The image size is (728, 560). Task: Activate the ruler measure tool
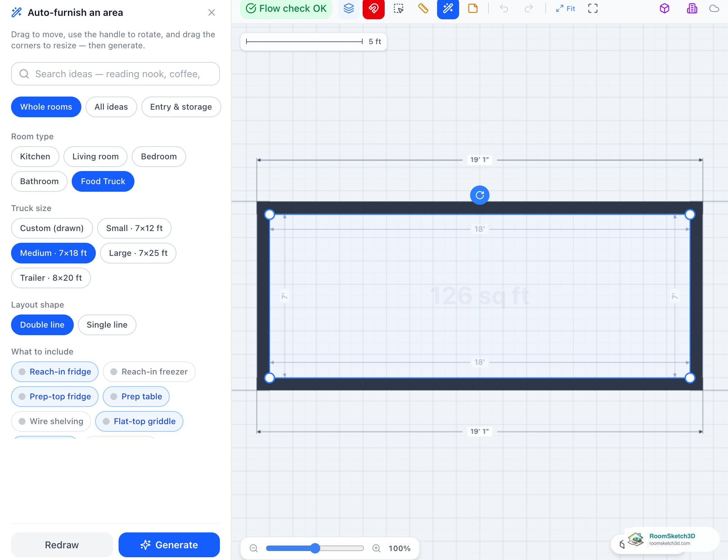click(x=423, y=9)
